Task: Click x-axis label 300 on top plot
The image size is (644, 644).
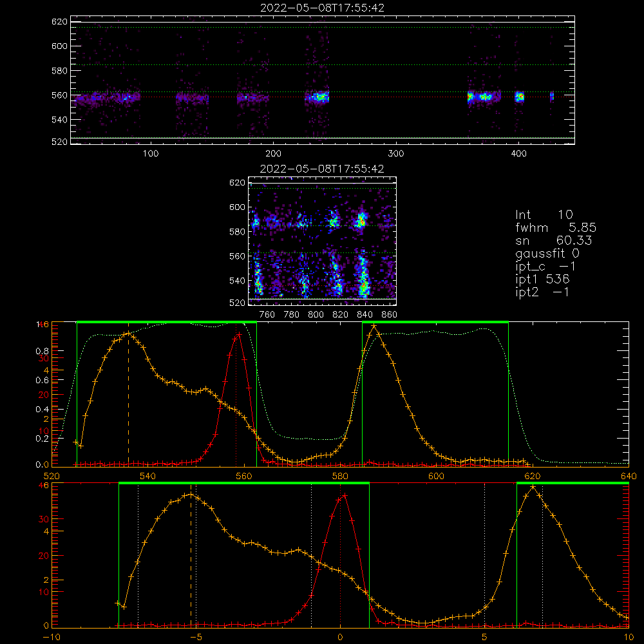Action: pyautogui.click(x=396, y=154)
